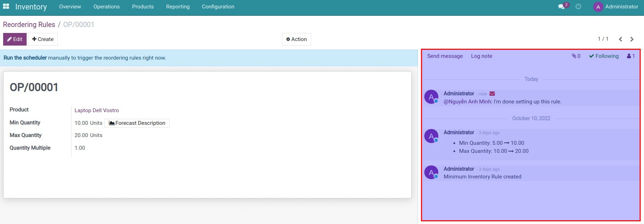Click the Edit button

point(15,39)
